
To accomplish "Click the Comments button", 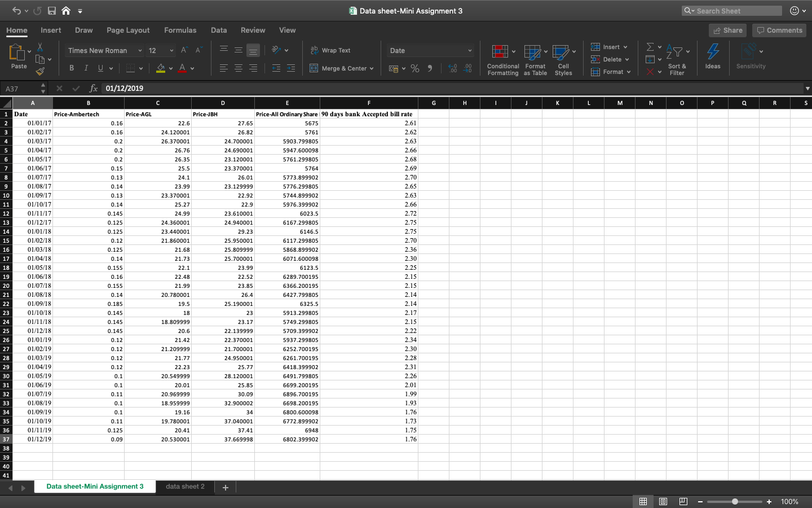I will click(x=779, y=30).
